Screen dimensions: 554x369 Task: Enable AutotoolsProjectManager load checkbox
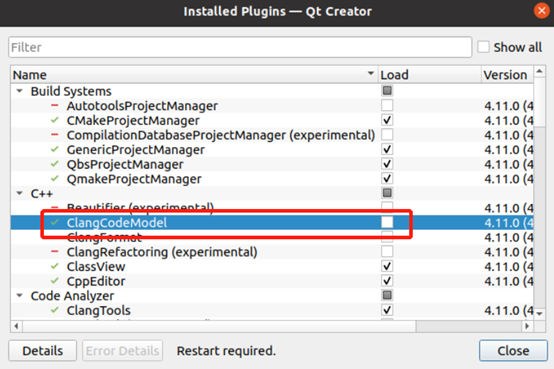pyautogui.click(x=387, y=105)
